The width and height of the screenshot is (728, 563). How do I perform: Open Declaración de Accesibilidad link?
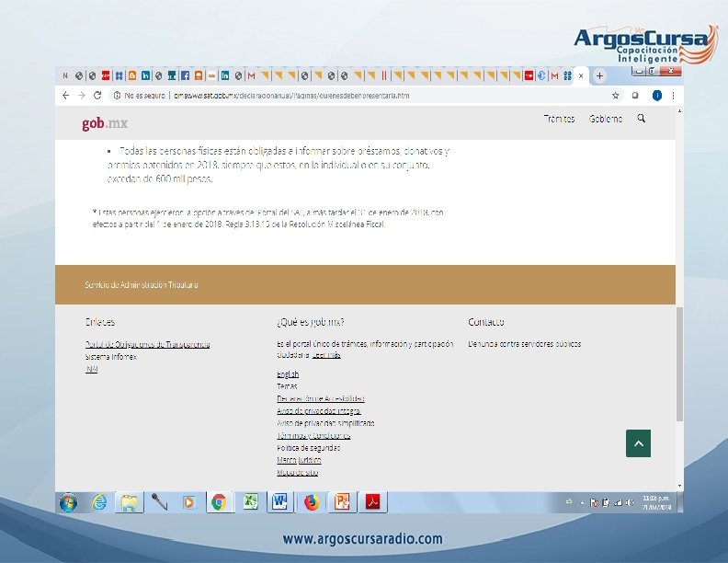(321, 398)
